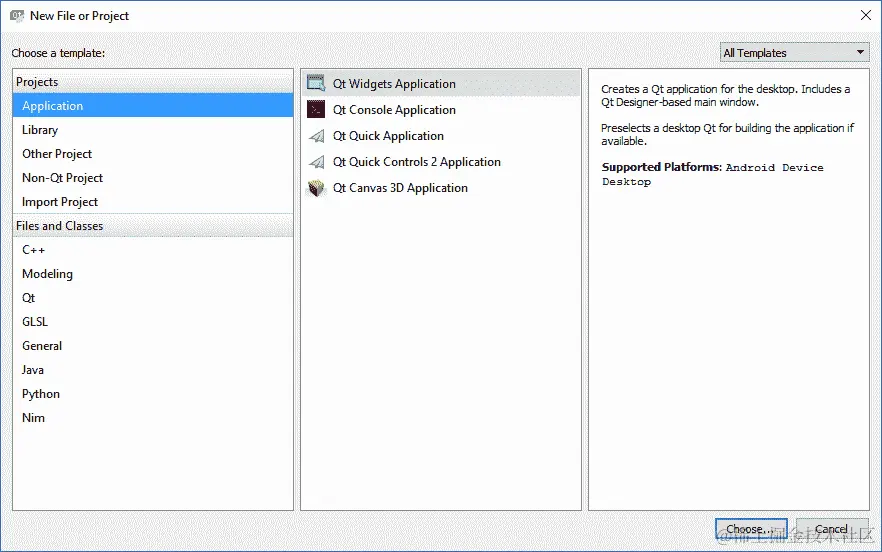Select Qt under Files and Classes
Viewport: 882px width, 552px height.
153,298
